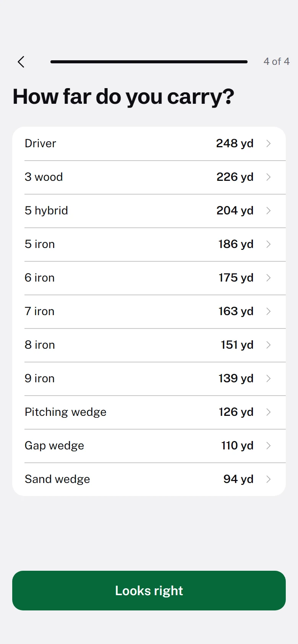
Task: Open the 5 iron row arrow
Action: pos(269,244)
